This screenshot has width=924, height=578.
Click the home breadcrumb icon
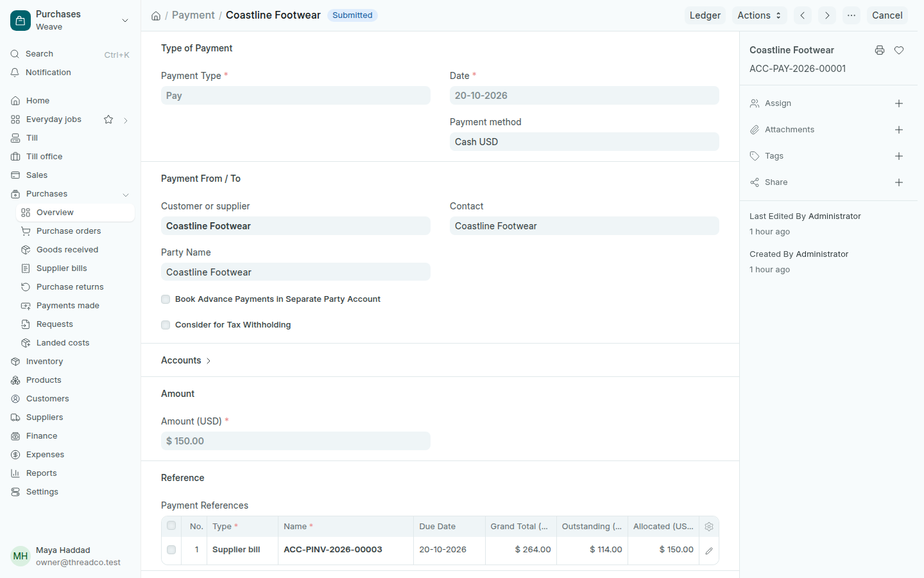click(x=156, y=15)
